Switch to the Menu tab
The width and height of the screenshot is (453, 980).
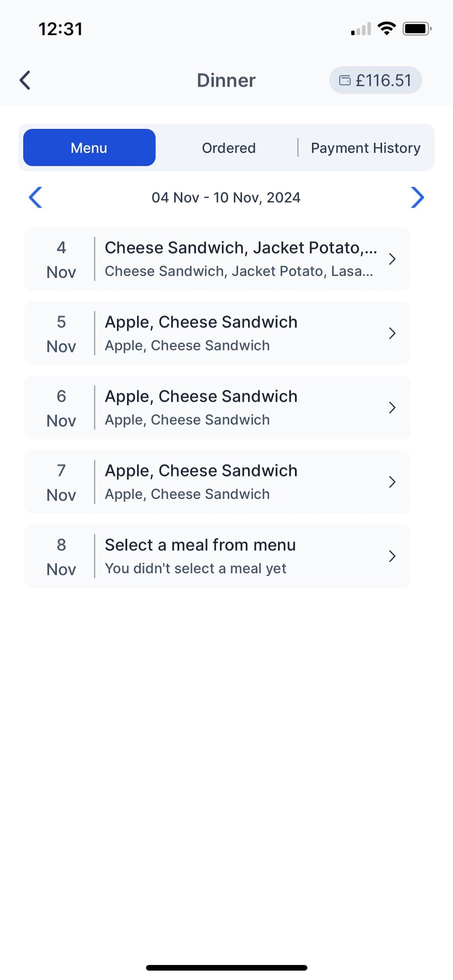point(89,148)
